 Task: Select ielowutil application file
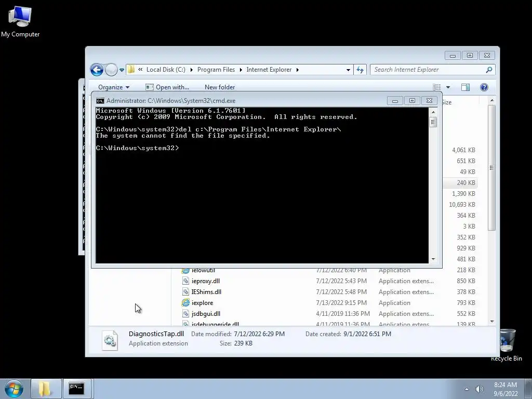203,270
